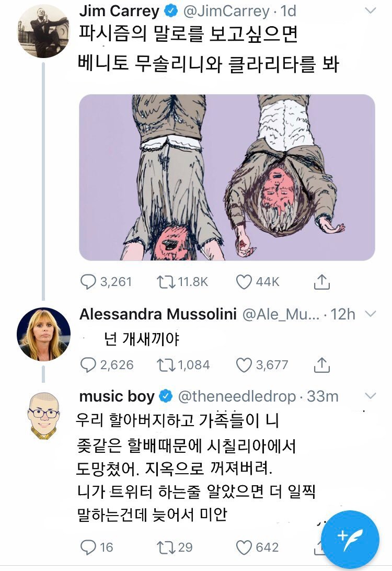Reply to music boy's tweet

click(87, 547)
